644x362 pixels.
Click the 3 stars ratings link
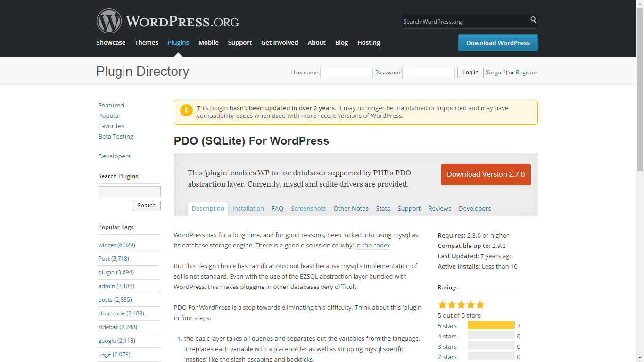pos(447,346)
